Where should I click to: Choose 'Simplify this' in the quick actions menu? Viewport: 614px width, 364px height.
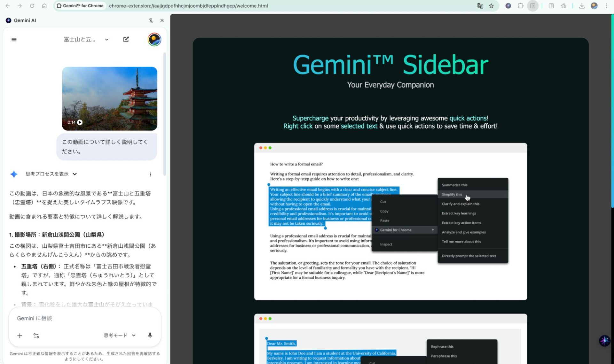click(452, 194)
